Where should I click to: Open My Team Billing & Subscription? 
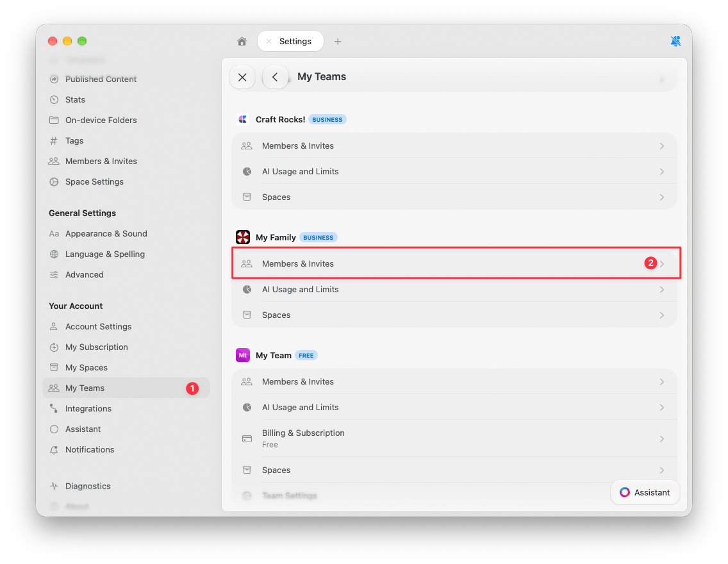point(454,438)
